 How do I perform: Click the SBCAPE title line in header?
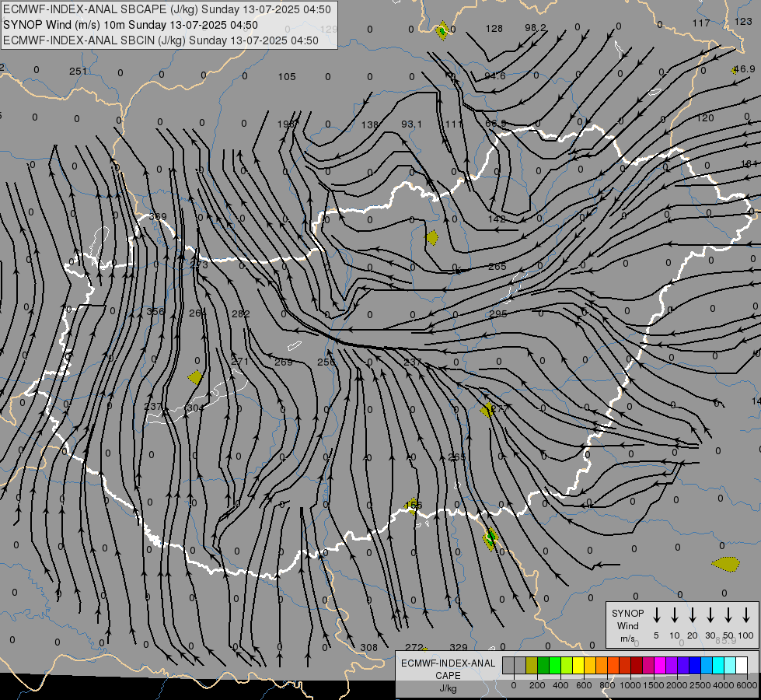click(x=167, y=9)
